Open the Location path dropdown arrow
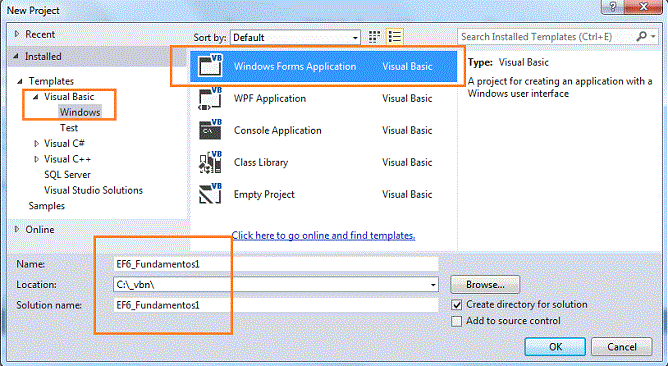The height and width of the screenshot is (366, 668). [433, 285]
